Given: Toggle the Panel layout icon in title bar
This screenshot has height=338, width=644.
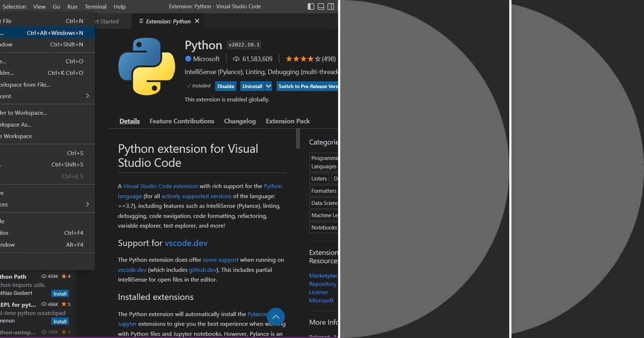Looking at the screenshot, I should (x=321, y=6).
